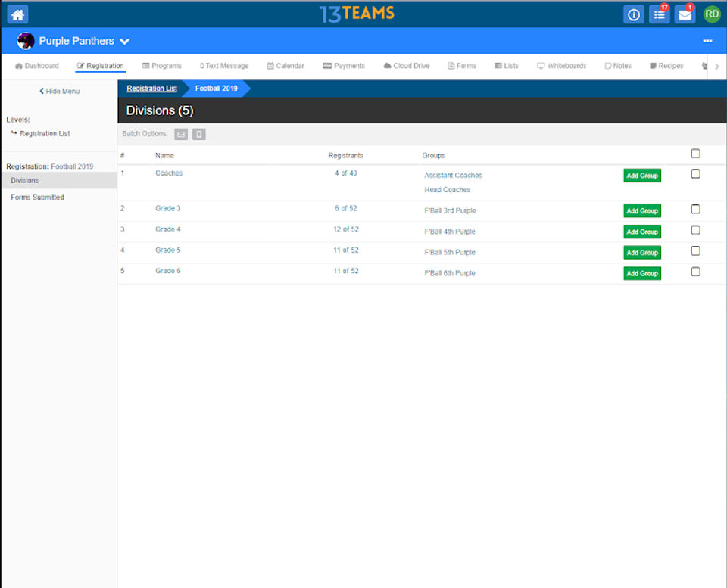Open the RD user avatar
The width and height of the screenshot is (727, 588).
(x=712, y=14)
